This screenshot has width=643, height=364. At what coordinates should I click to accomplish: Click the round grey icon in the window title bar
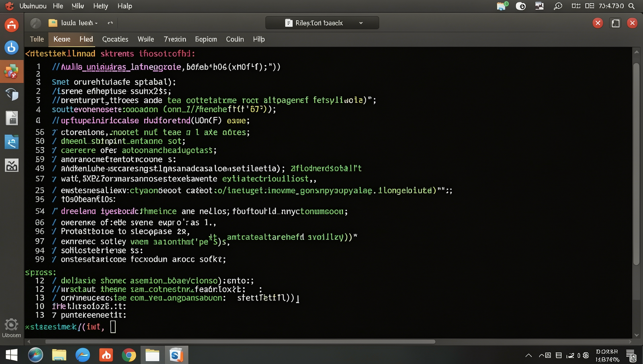coord(36,23)
